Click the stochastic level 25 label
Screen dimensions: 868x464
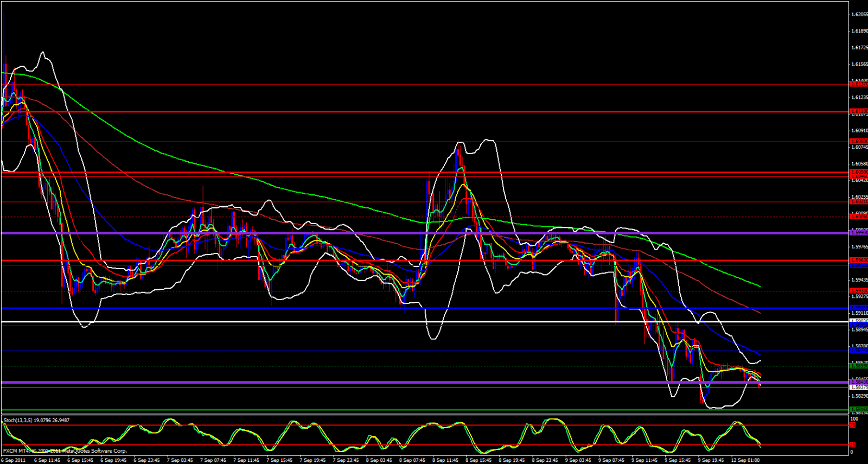click(853, 445)
